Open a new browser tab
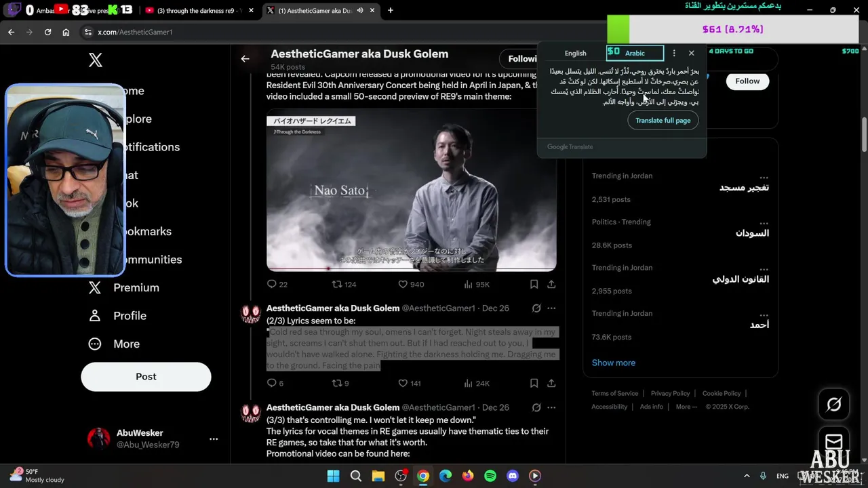868x488 pixels. click(x=390, y=10)
